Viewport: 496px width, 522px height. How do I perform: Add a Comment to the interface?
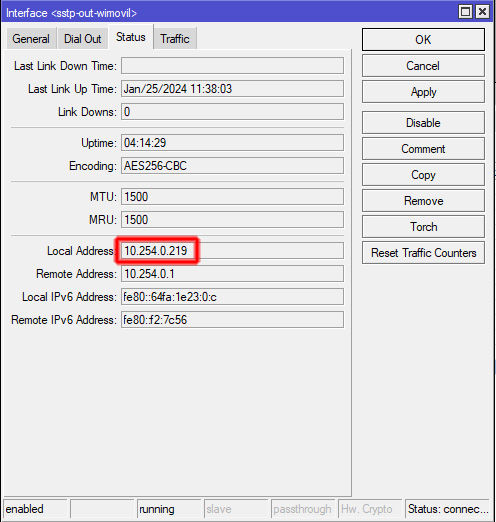(423, 149)
